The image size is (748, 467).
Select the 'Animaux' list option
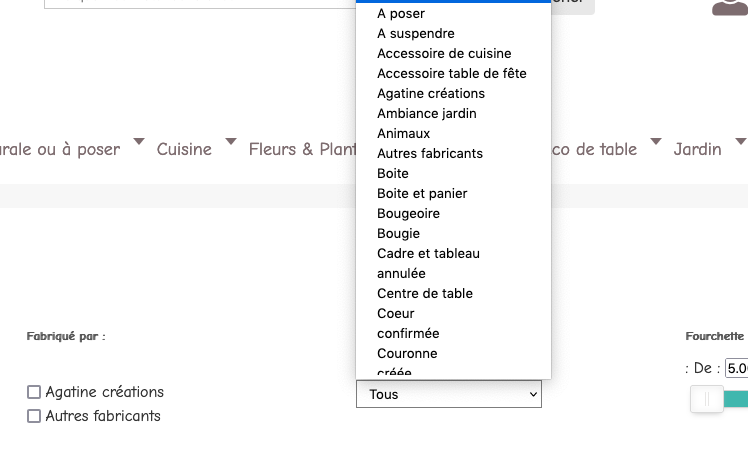pos(403,133)
